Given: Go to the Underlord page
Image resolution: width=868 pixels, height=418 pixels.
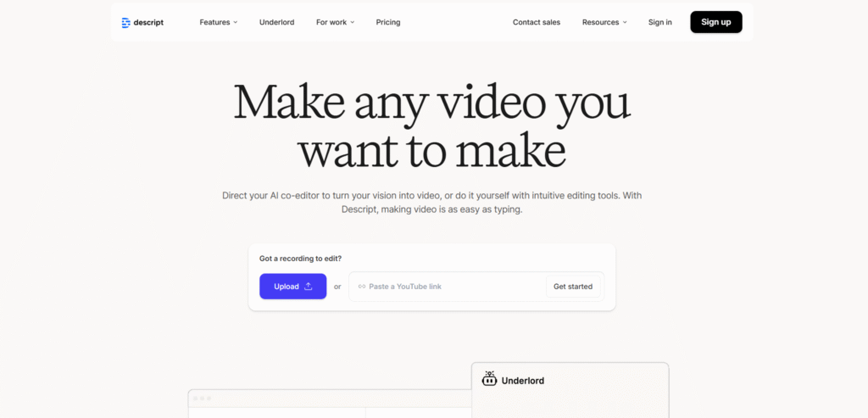Looking at the screenshot, I should coord(277,23).
